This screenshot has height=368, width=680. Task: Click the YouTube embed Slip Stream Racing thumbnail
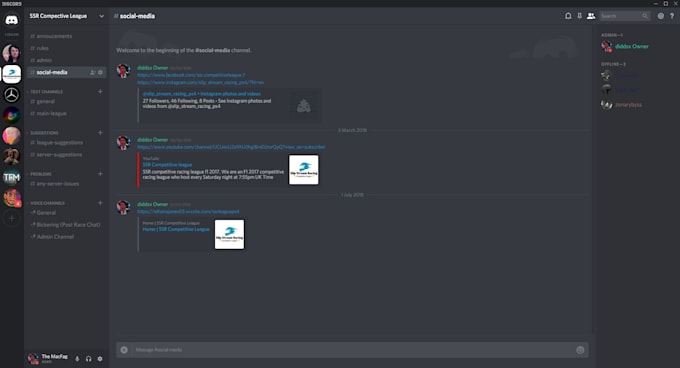coord(304,170)
